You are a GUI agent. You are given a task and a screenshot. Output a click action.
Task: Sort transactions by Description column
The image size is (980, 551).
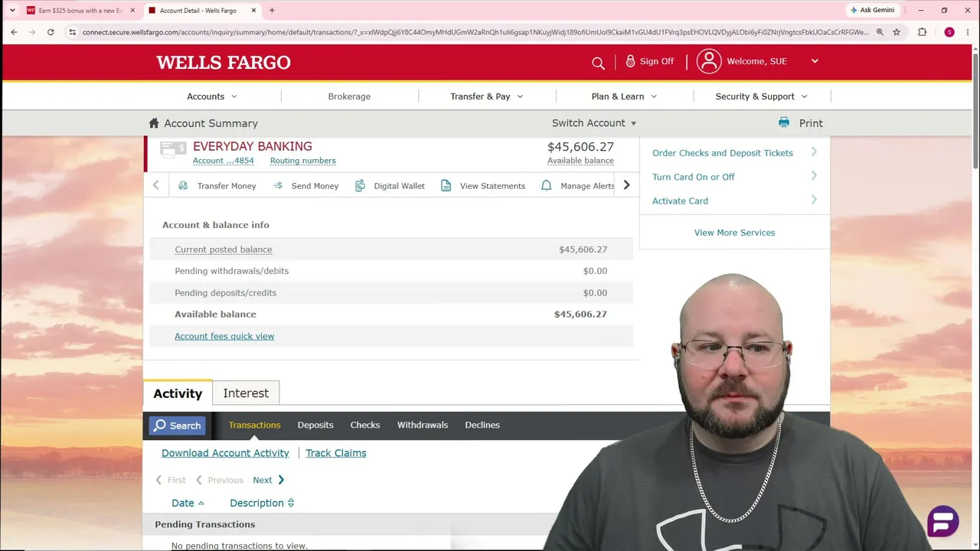coord(262,503)
